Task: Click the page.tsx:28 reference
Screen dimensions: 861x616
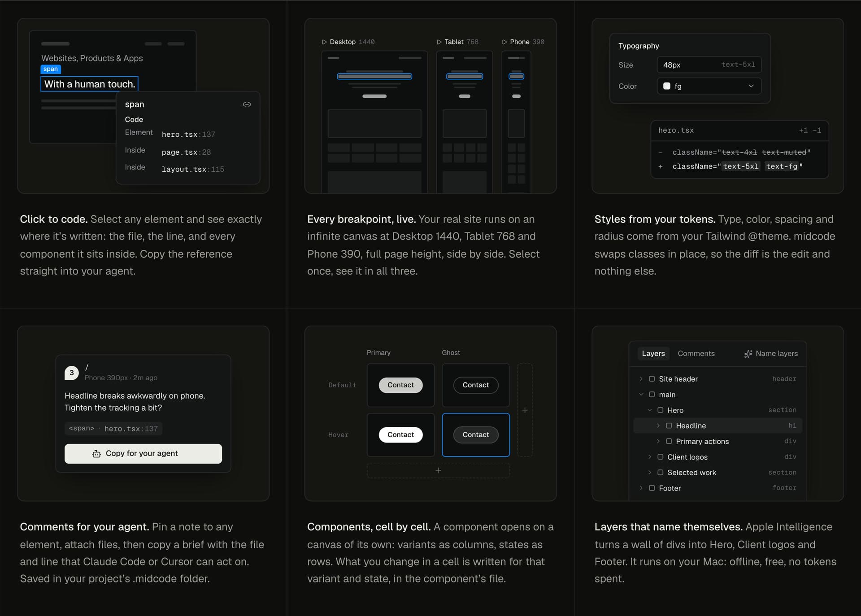Action: coord(186,152)
